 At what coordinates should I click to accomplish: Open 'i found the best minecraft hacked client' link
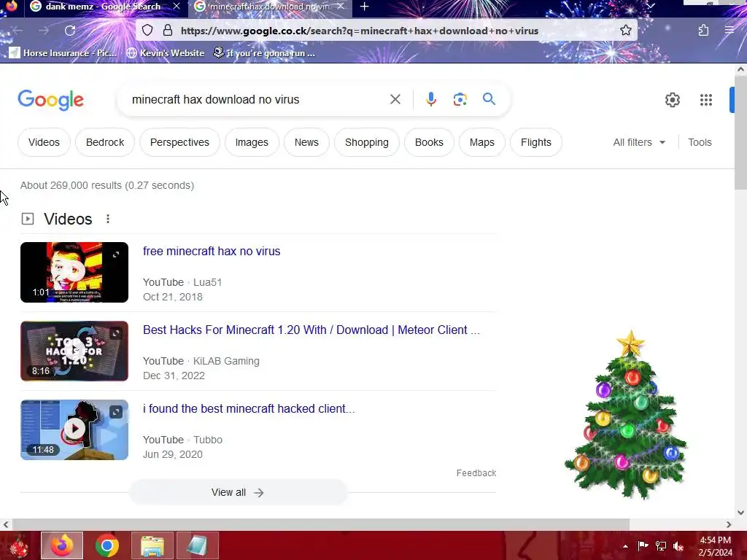point(249,408)
